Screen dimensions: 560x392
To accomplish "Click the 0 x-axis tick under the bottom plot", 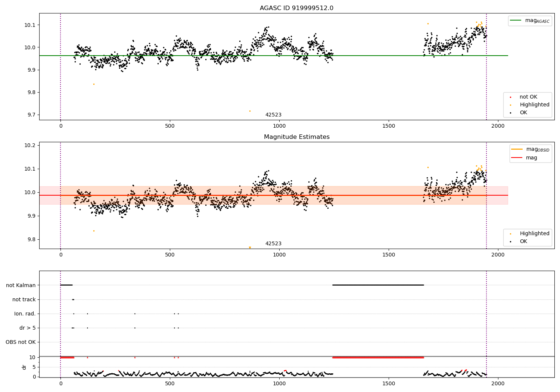I will (x=60, y=383).
